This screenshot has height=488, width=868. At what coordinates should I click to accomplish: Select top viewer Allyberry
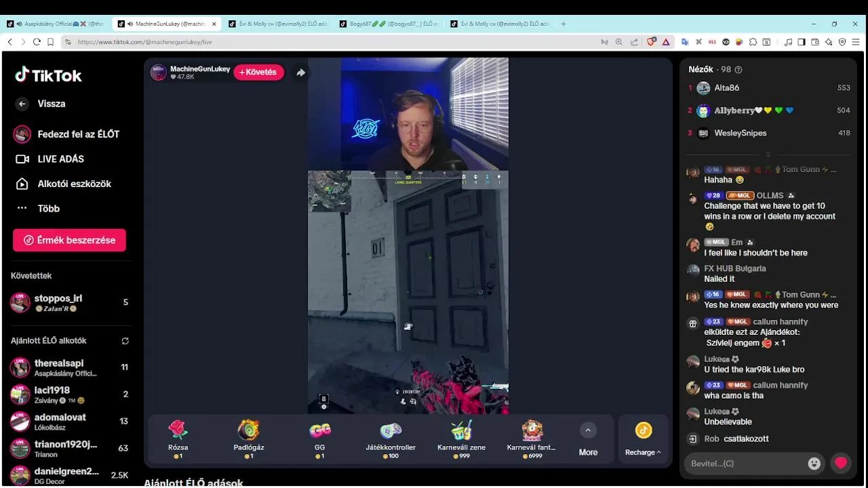[x=769, y=110]
